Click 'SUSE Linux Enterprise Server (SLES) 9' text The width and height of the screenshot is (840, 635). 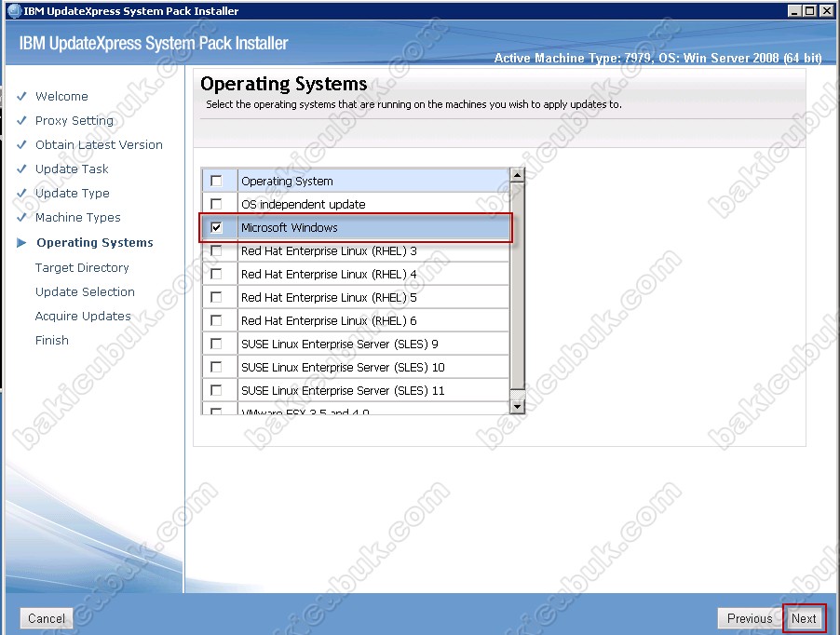pos(340,344)
